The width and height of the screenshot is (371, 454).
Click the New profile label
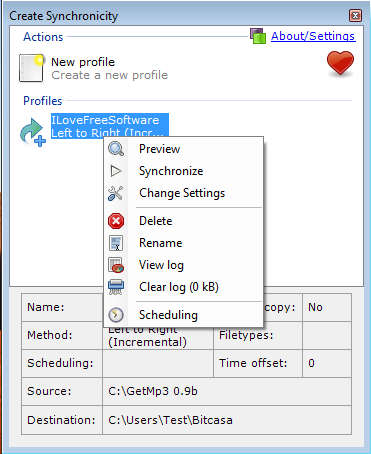[x=83, y=62]
